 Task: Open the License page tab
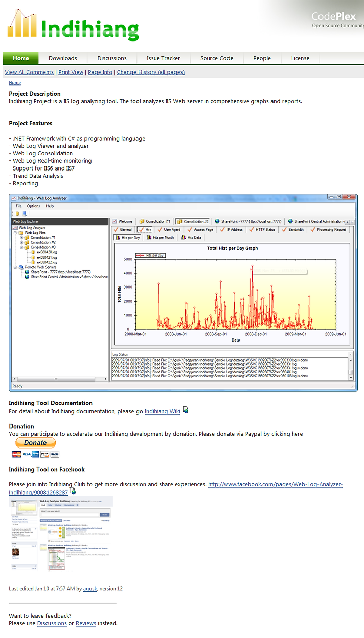(x=300, y=58)
